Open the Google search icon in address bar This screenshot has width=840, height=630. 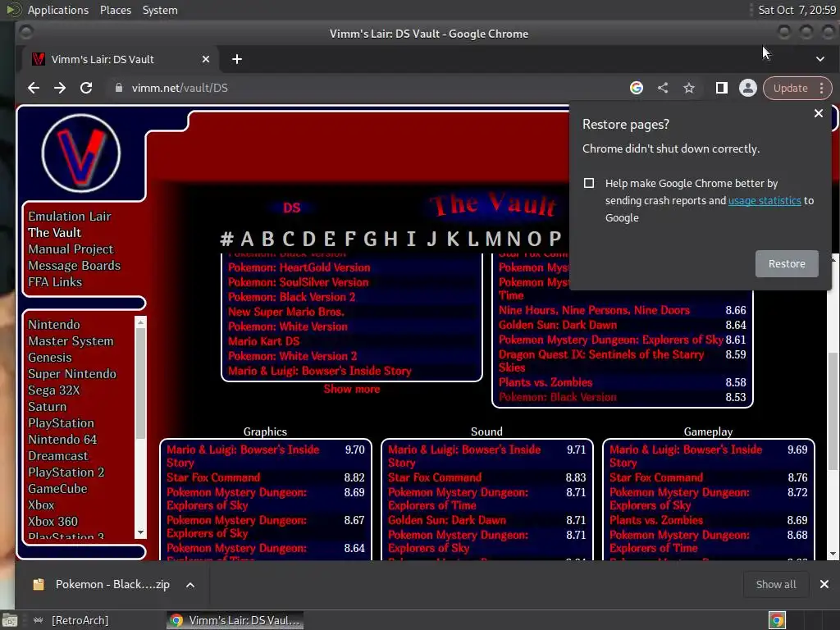pos(636,88)
